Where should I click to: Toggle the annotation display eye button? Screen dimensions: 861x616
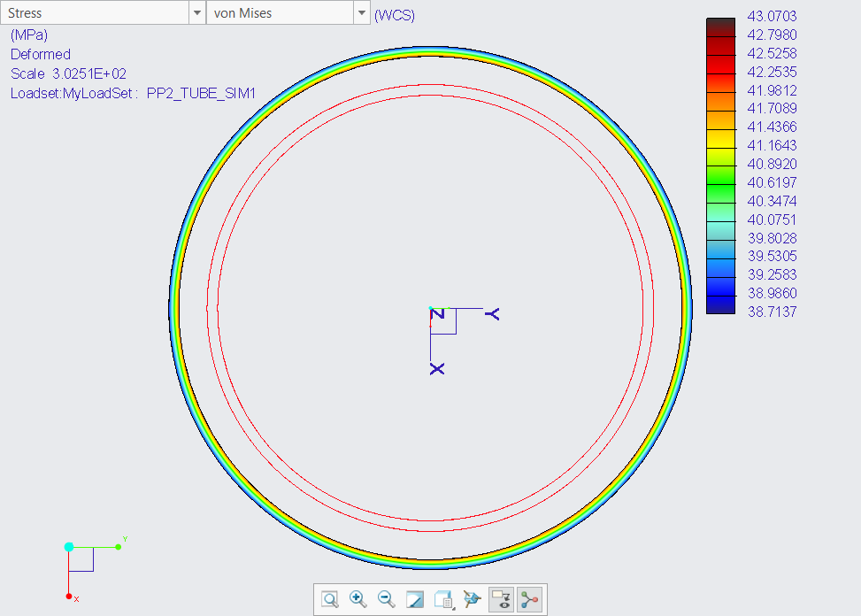point(501,599)
